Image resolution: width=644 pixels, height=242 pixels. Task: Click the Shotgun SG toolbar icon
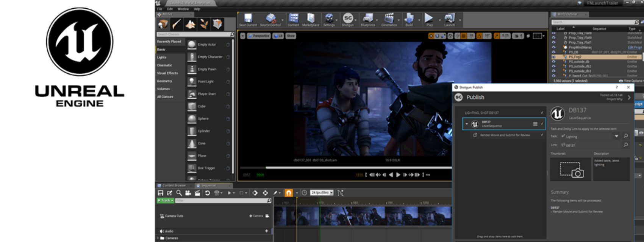tap(347, 19)
